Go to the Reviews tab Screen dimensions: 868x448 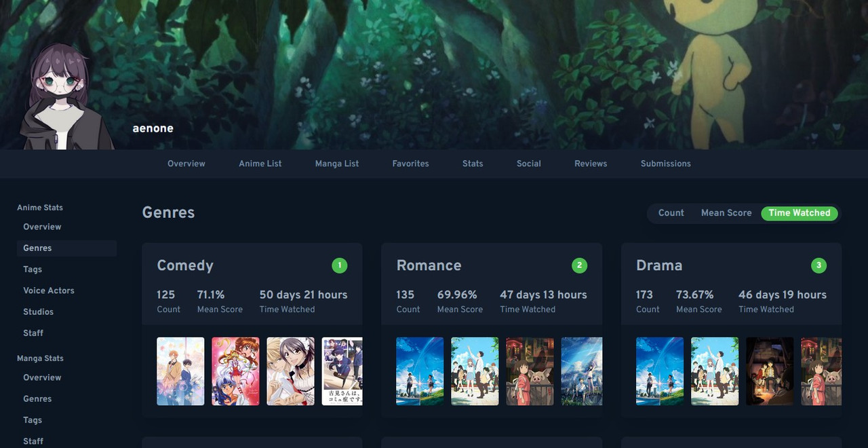[x=591, y=164]
